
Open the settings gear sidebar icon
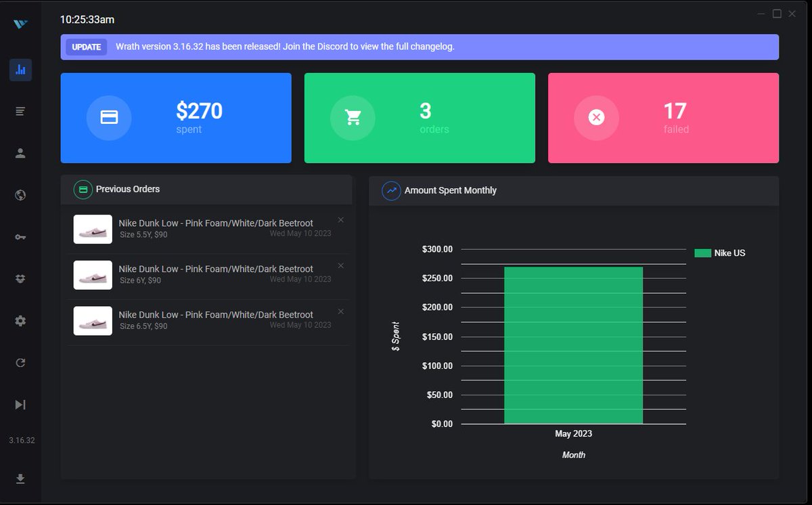pyautogui.click(x=20, y=321)
